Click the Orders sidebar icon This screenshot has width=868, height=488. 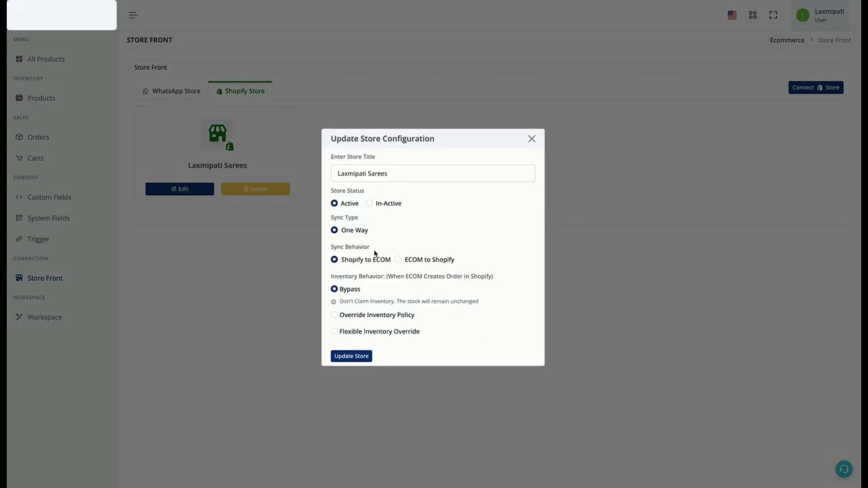pos(19,137)
